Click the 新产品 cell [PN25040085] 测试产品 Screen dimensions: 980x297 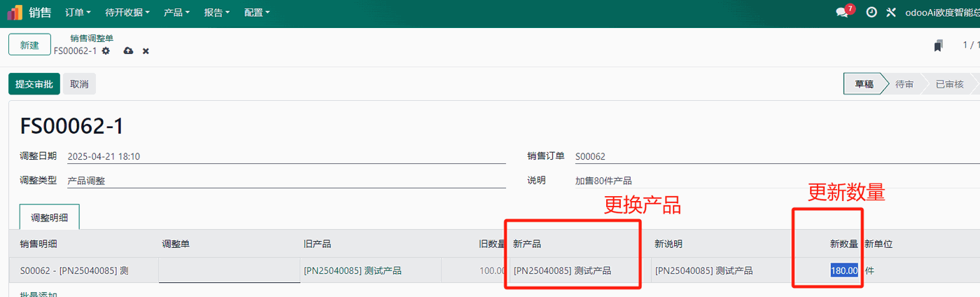click(x=562, y=270)
